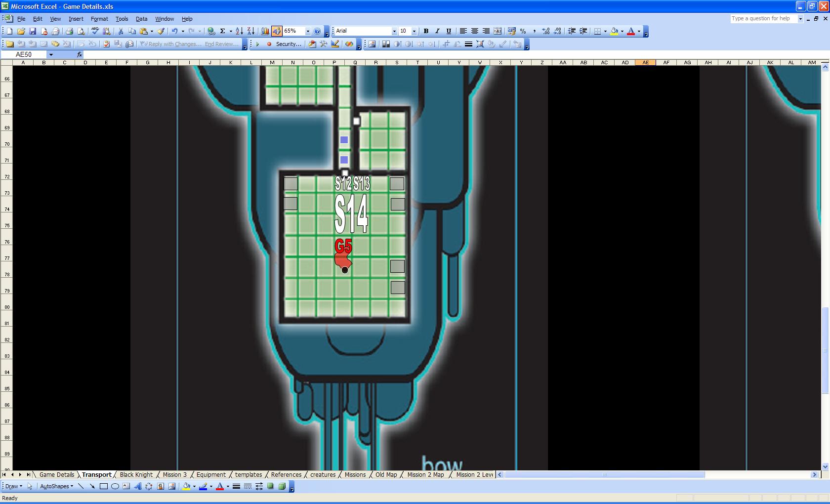830x504 pixels.
Task: Go to the last sheet tab
Action: (x=29, y=475)
